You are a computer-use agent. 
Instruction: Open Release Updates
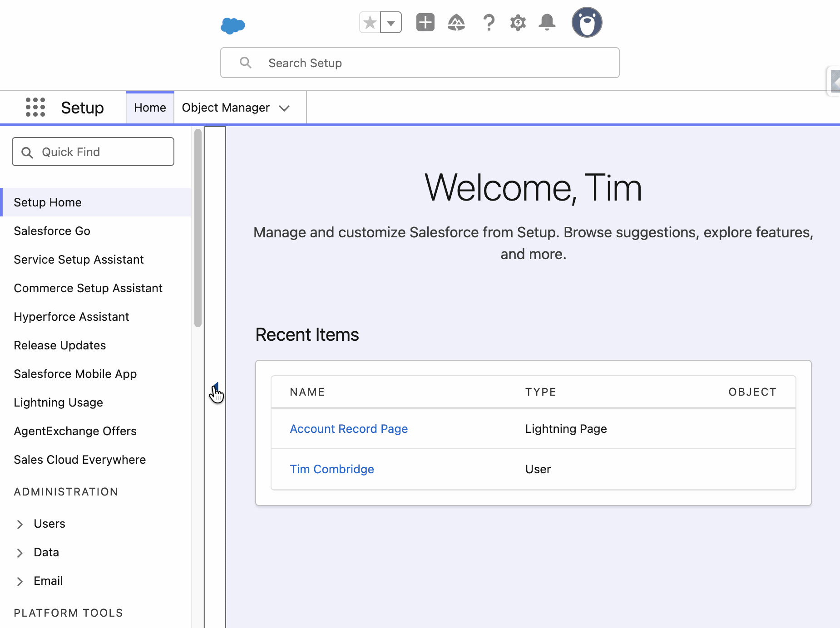[60, 345]
